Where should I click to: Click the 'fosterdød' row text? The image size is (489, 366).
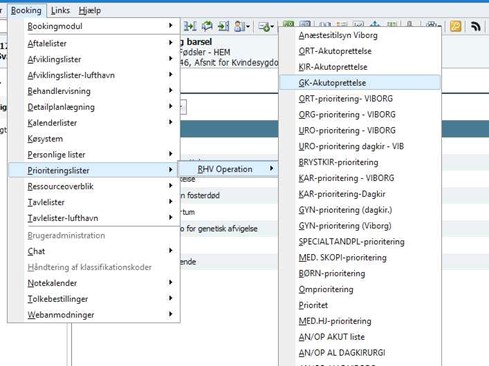(x=203, y=195)
